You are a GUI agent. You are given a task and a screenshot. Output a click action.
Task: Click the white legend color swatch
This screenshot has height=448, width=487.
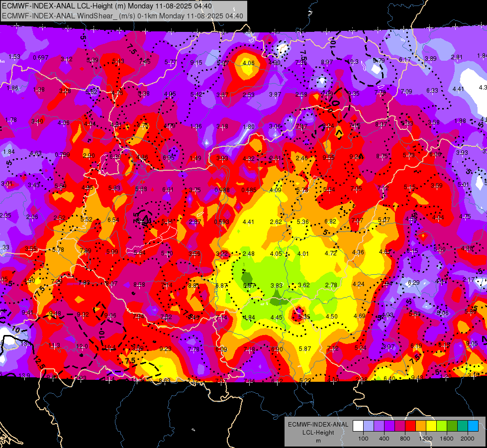pyautogui.click(x=358, y=426)
